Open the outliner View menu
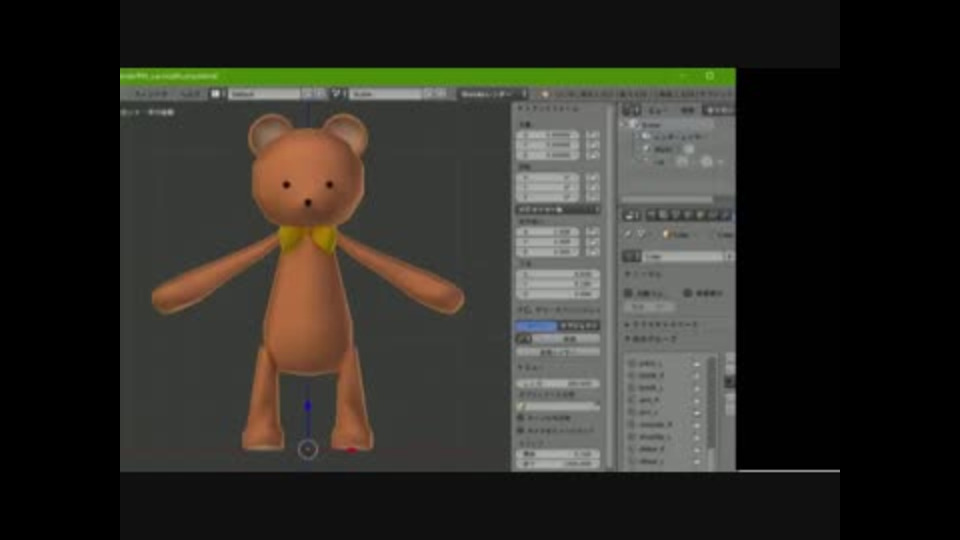This screenshot has height=540, width=960. pyautogui.click(x=658, y=111)
